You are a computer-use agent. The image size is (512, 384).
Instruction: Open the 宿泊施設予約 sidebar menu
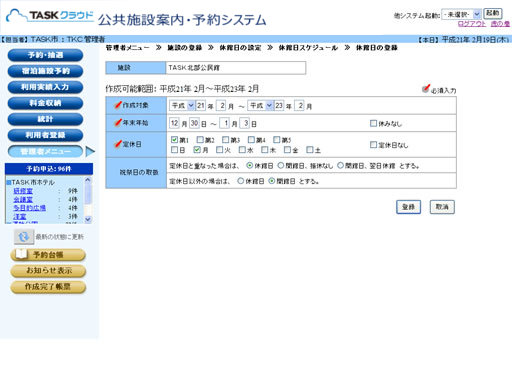click(45, 71)
